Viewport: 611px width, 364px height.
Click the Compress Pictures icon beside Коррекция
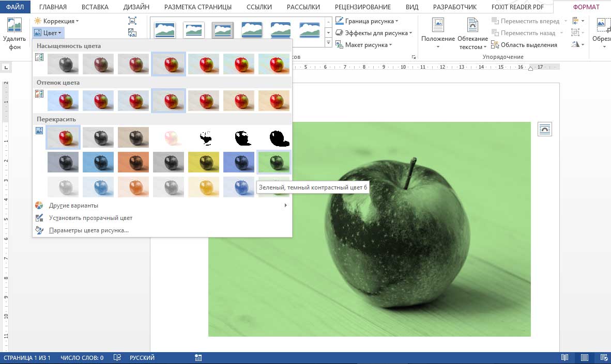132,21
